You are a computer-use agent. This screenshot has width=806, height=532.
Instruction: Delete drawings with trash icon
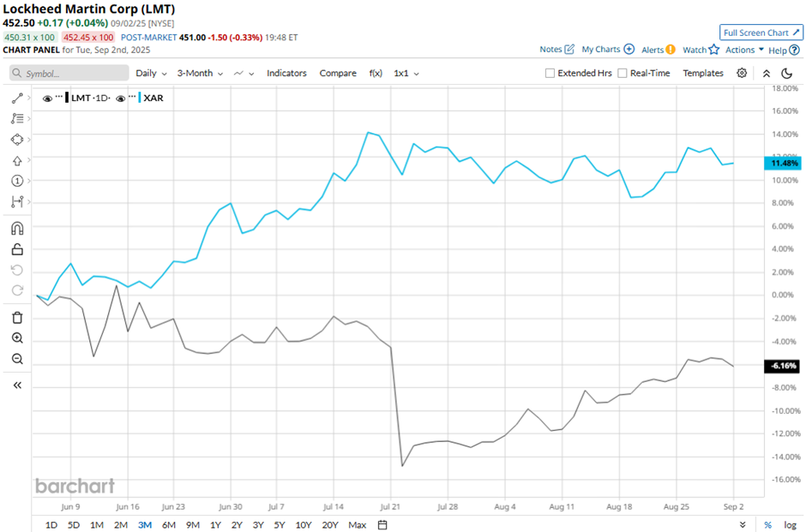[x=17, y=317]
